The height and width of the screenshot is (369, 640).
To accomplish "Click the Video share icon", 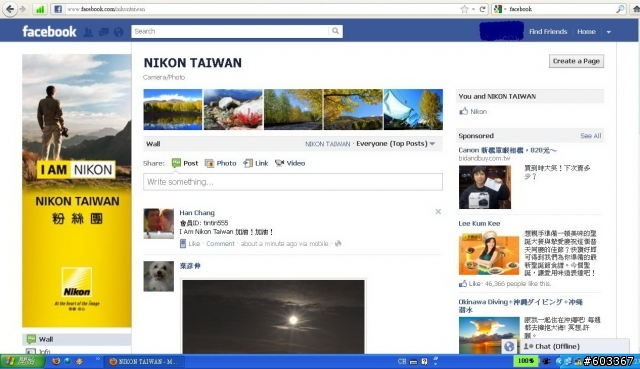I will [x=279, y=163].
